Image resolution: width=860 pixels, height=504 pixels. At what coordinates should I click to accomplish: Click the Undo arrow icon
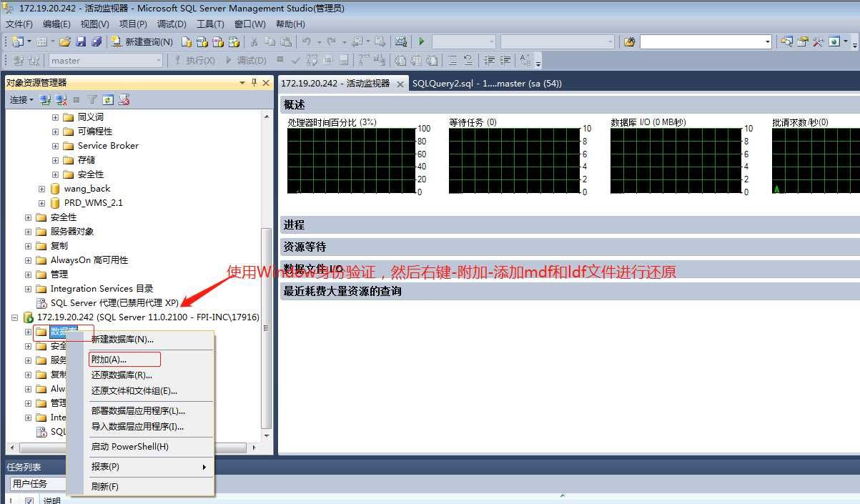306,42
